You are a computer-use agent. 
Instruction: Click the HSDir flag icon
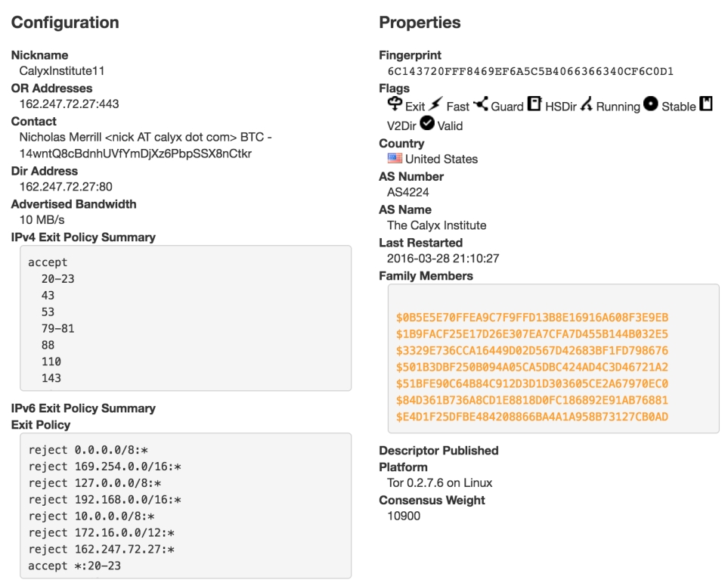pos(534,105)
